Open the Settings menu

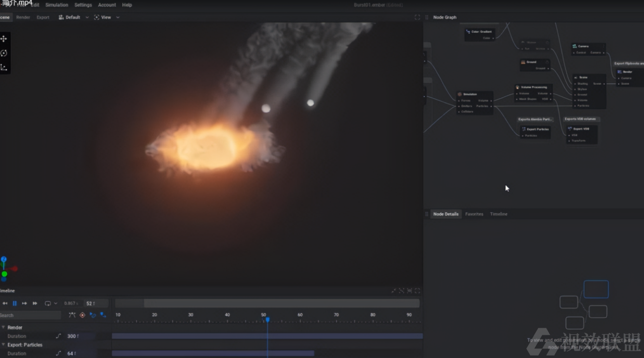pyautogui.click(x=83, y=5)
